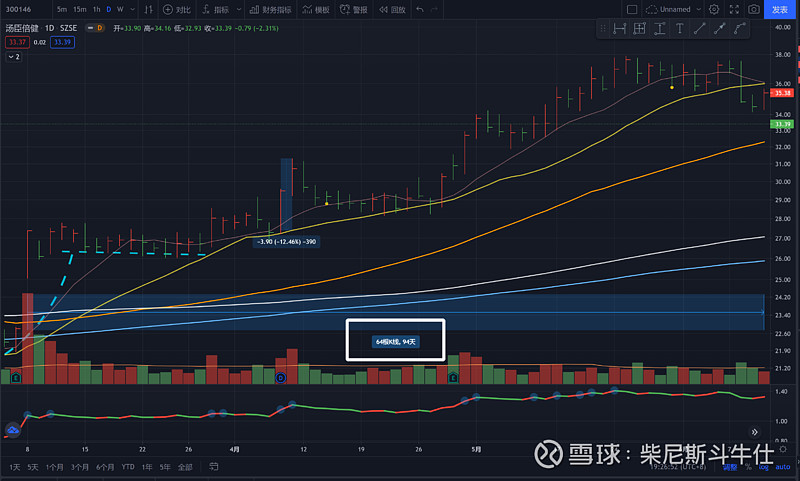
Task: Select the chart layout square icon
Action: 632,10
